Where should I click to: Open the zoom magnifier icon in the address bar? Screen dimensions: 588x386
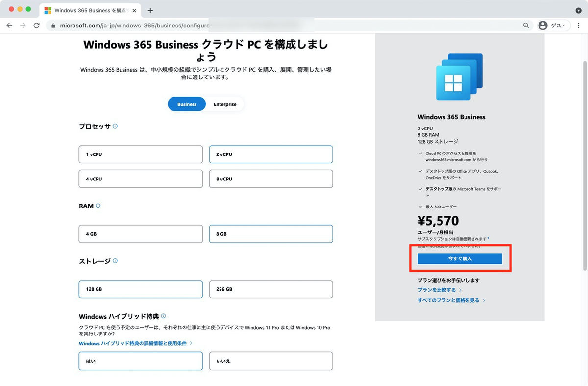526,26
